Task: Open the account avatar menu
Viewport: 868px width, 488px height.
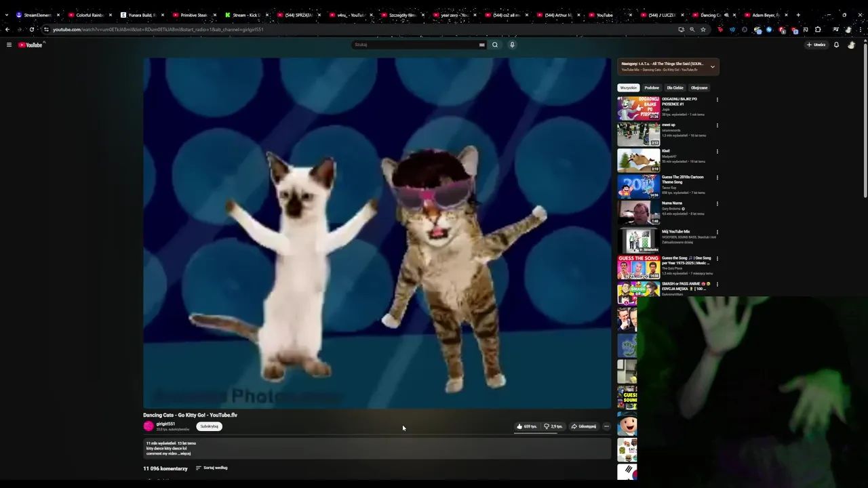Action: pos(852,45)
